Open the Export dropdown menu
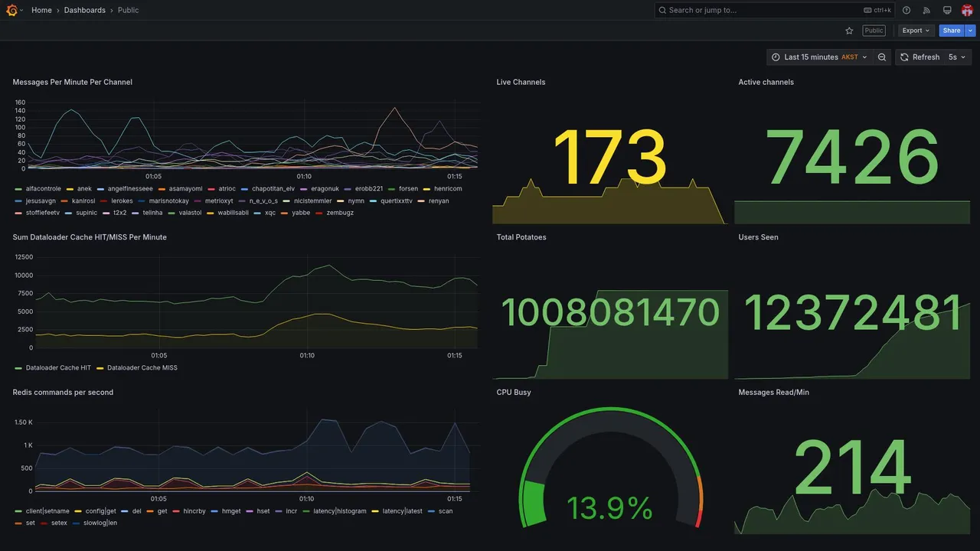Viewport: 980px width, 551px height. pos(916,31)
